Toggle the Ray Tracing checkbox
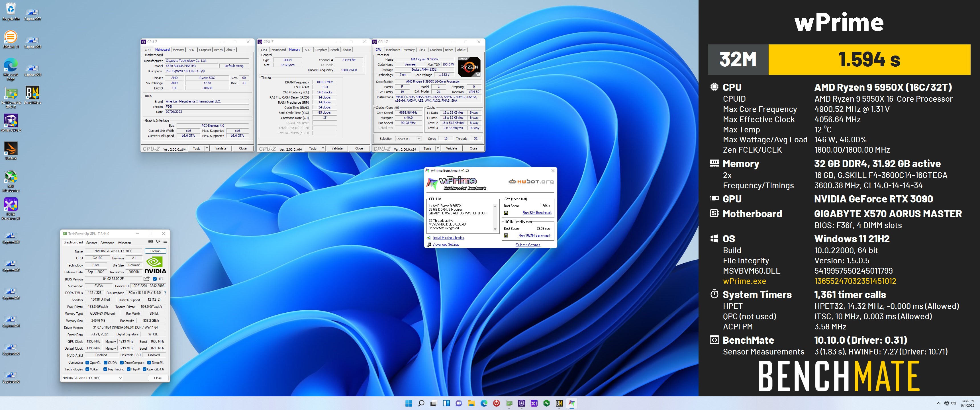Viewport: 980px width, 410px height. click(105, 369)
